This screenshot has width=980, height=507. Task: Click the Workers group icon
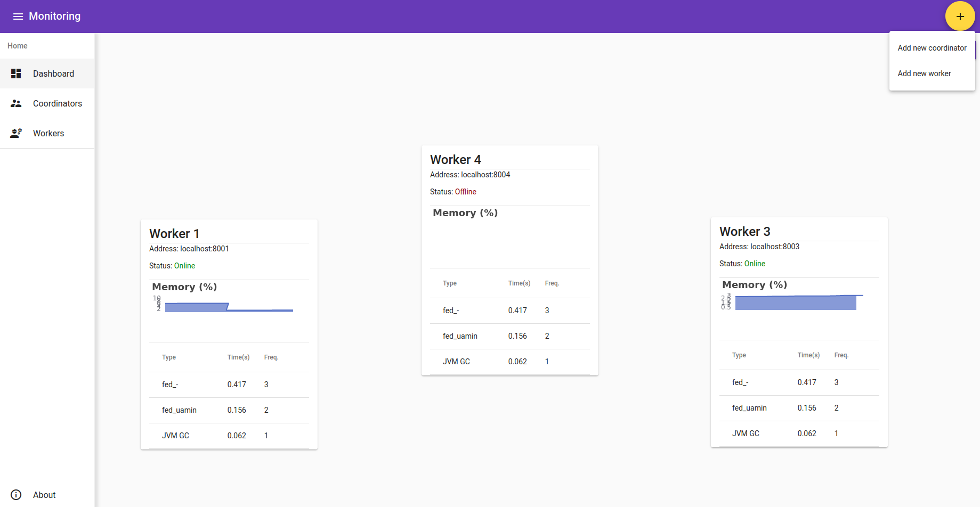(x=16, y=133)
